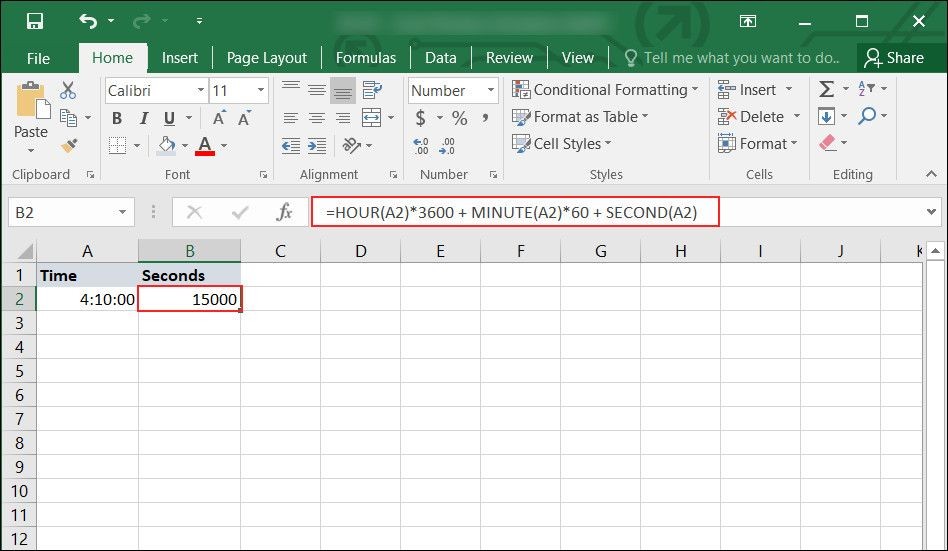Screen dimensions: 948x551
Task: Click the Save icon in title bar
Action: click(34, 21)
